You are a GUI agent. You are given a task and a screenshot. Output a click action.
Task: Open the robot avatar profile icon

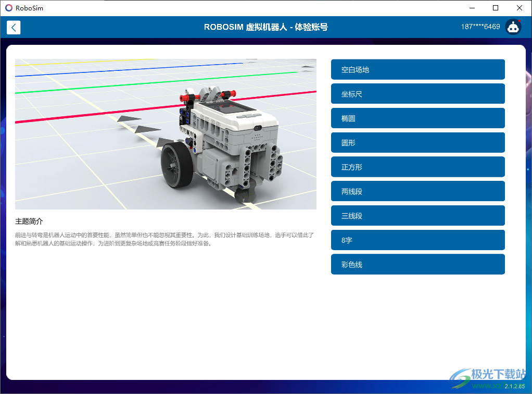point(513,27)
